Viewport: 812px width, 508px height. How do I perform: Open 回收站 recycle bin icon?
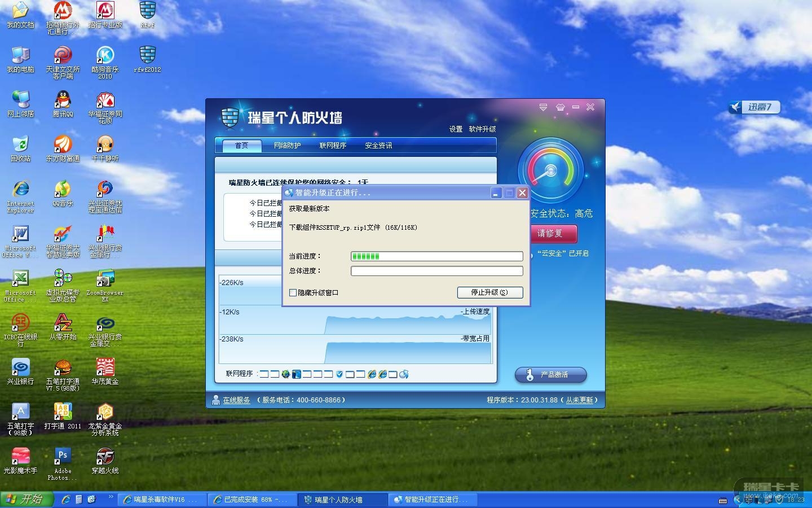20,149
